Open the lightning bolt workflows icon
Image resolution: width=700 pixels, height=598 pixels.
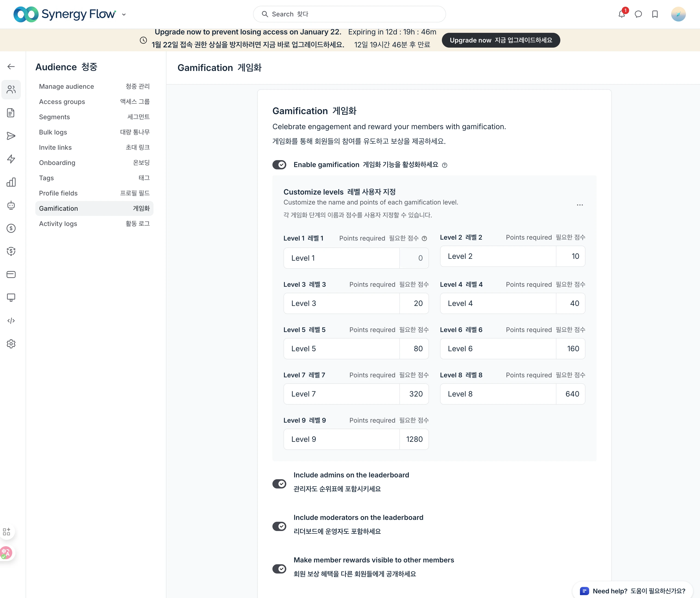[11, 159]
